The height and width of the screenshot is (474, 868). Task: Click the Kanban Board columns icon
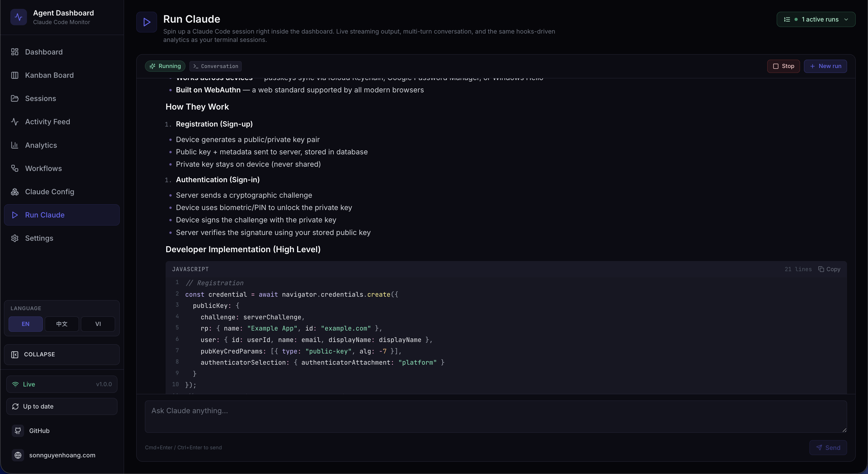(x=14, y=75)
